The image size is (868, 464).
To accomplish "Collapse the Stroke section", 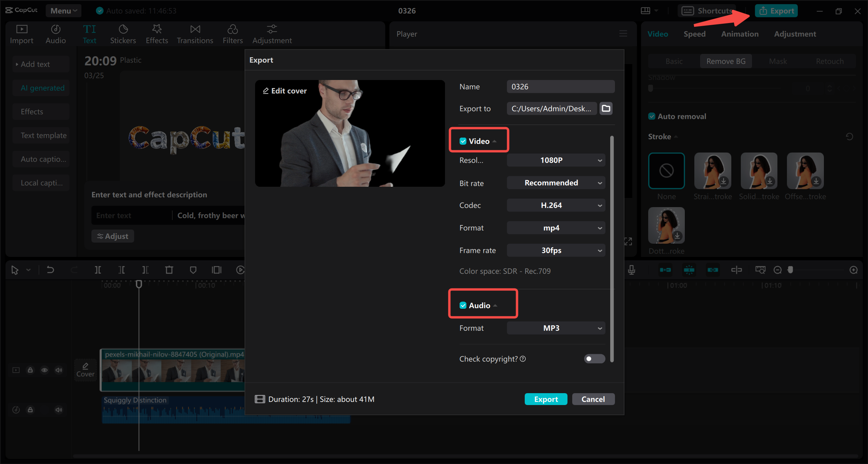I will pyautogui.click(x=675, y=136).
